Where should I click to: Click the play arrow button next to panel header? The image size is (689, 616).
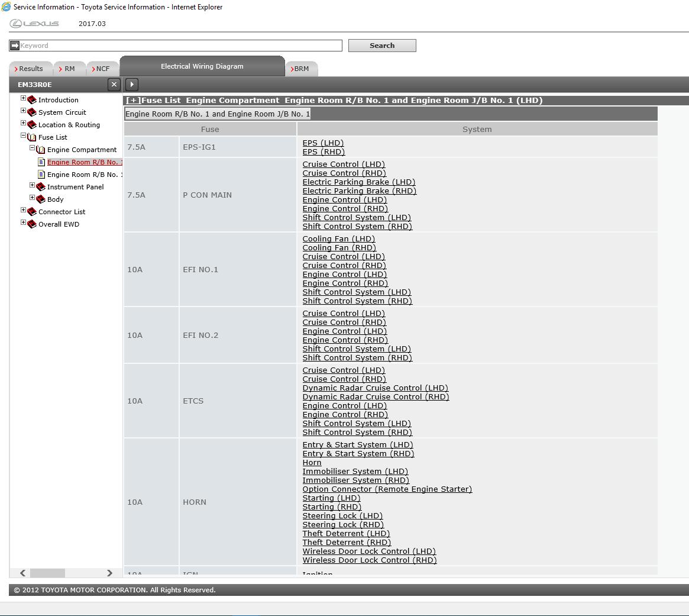pyautogui.click(x=132, y=84)
